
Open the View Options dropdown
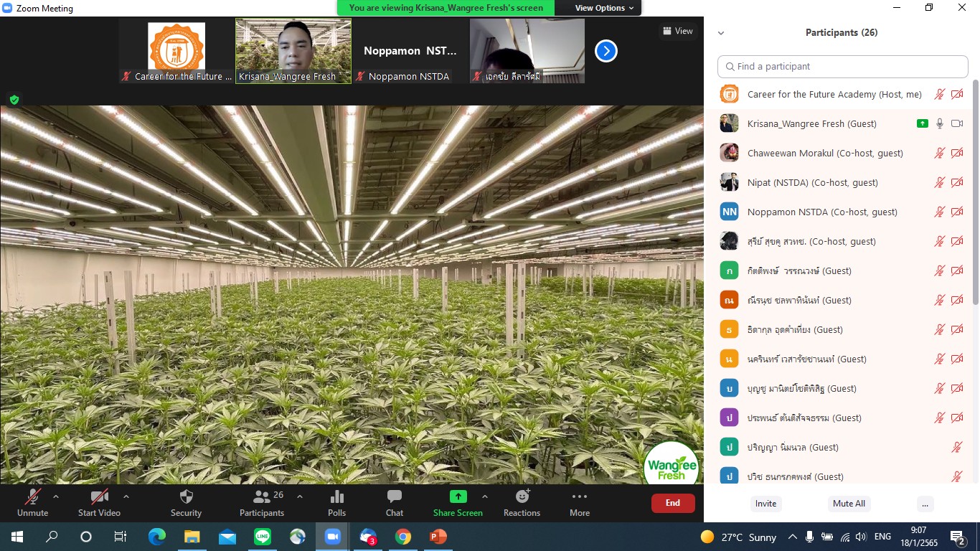point(604,8)
